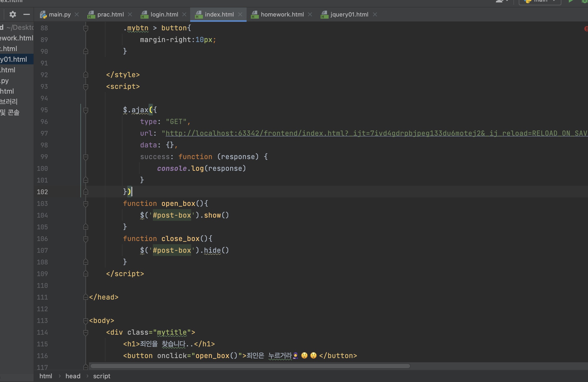Image resolution: width=588 pixels, height=382 pixels.
Task: Click the head breadcrumb
Action: (x=73, y=376)
